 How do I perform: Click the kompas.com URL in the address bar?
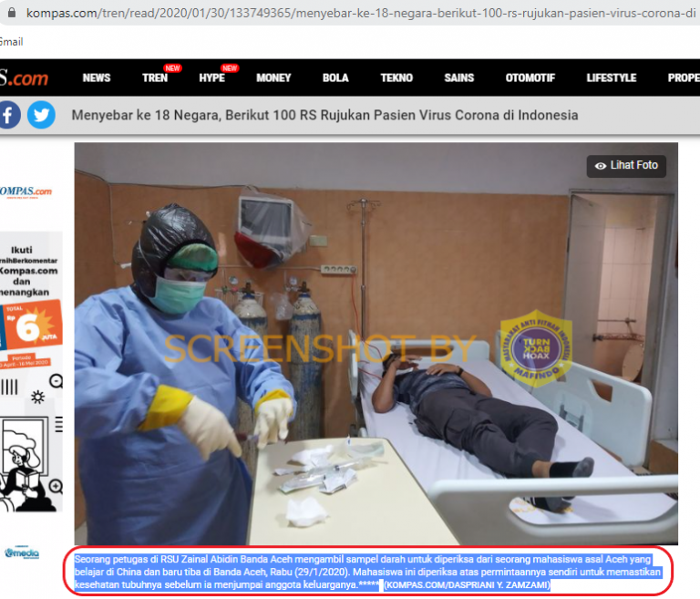pyautogui.click(x=361, y=13)
